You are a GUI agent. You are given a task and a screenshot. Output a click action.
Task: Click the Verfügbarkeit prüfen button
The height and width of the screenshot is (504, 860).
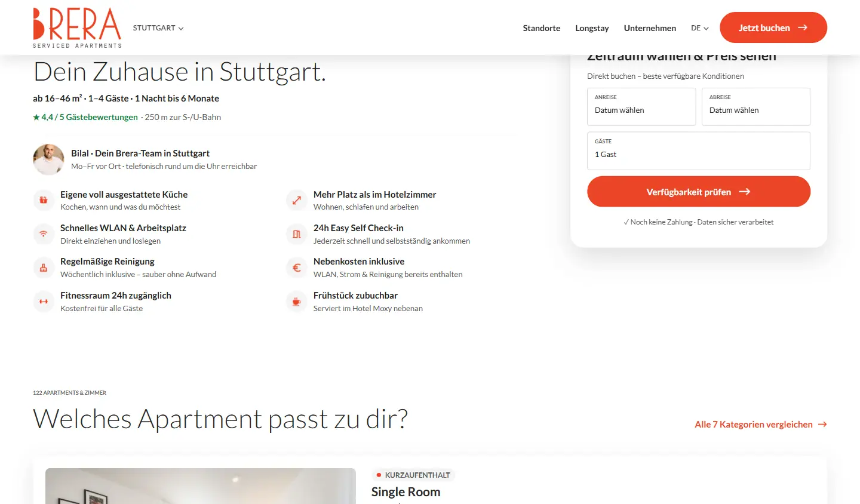(x=699, y=192)
